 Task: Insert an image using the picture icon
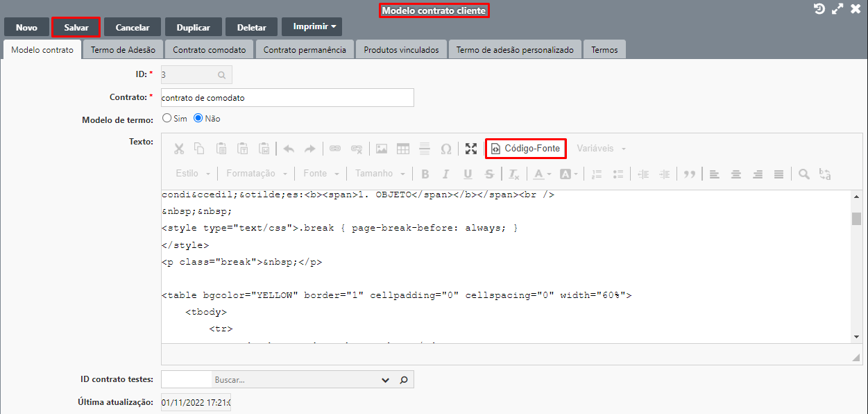(x=382, y=149)
